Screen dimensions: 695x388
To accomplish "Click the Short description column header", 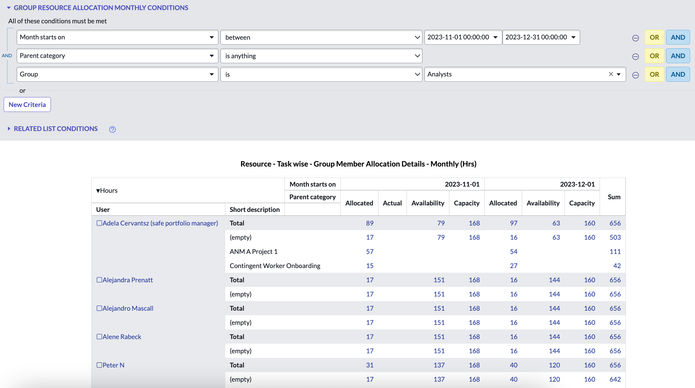I will (255, 209).
